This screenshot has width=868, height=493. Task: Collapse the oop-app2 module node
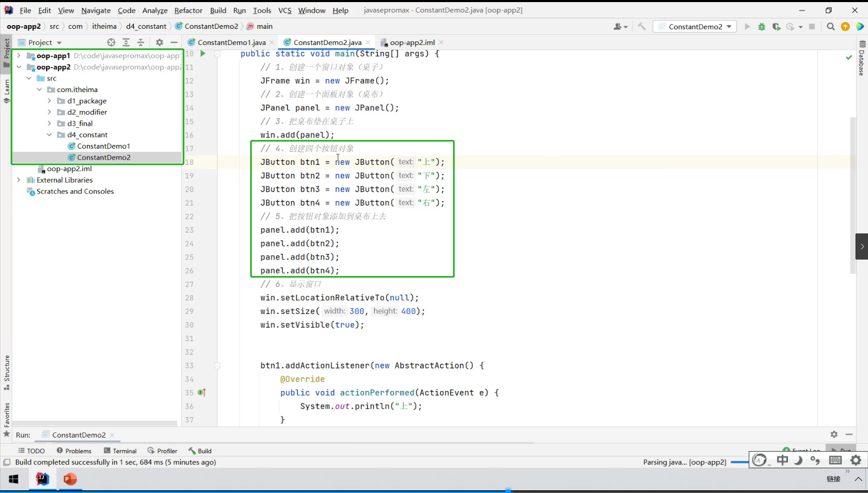coord(19,67)
